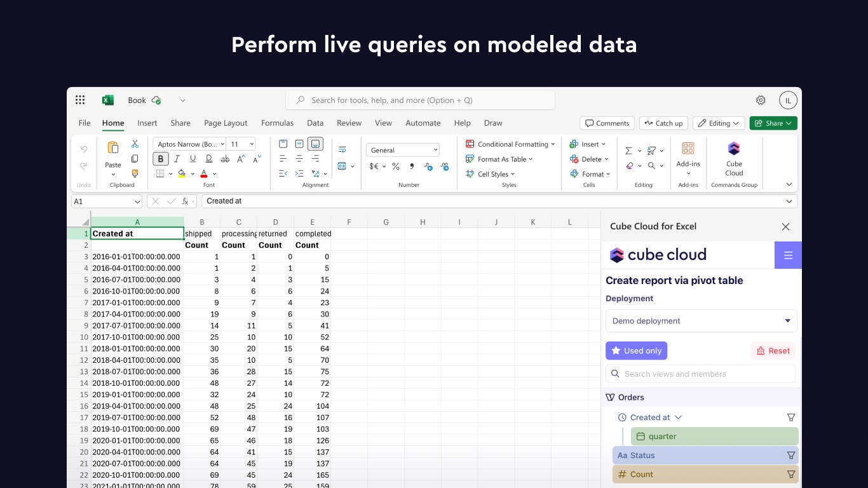The height and width of the screenshot is (488, 868).
Task: Open the Demo deployment dropdown
Action: 702,321
